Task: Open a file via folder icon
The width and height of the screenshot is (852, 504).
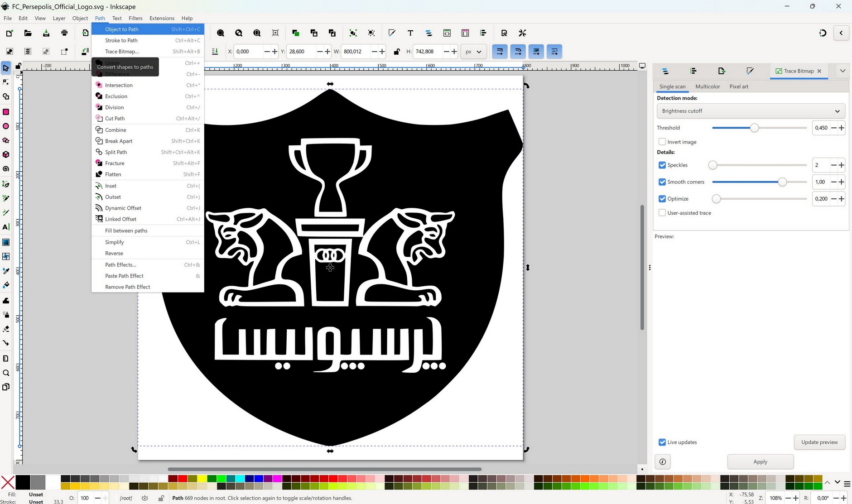Action: [28, 33]
